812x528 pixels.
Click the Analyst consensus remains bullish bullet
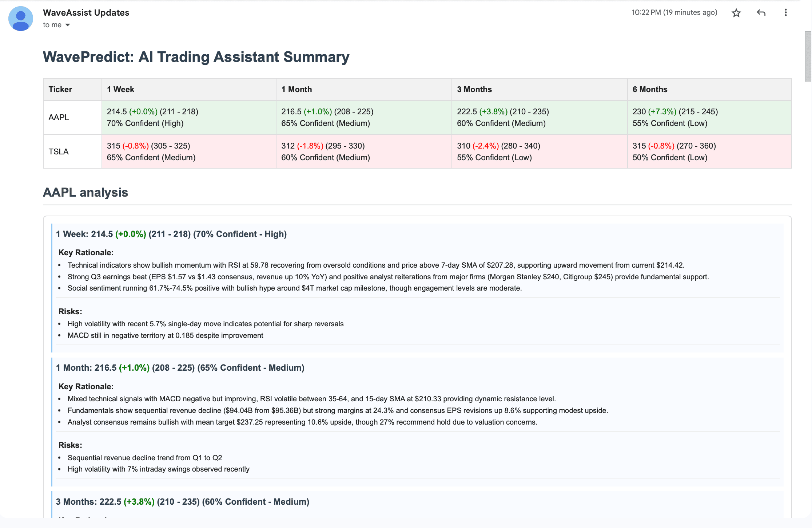pyautogui.click(x=302, y=422)
